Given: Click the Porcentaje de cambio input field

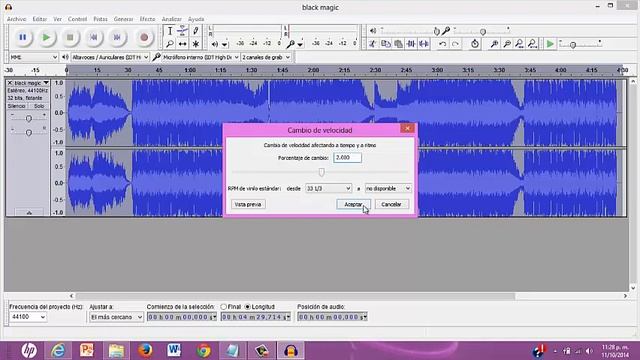Looking at the screenshot, I should pyautogui.click(x=347, y=158).
